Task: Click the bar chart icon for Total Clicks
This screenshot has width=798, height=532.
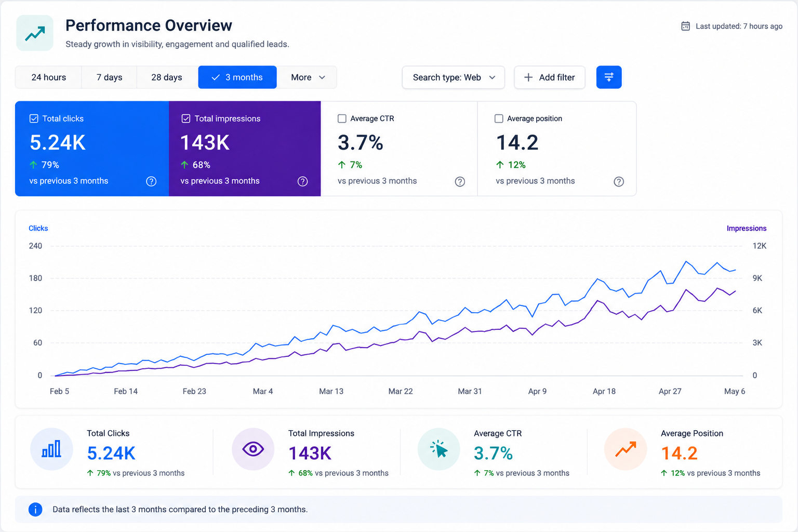Action: [x=51, y=449]
